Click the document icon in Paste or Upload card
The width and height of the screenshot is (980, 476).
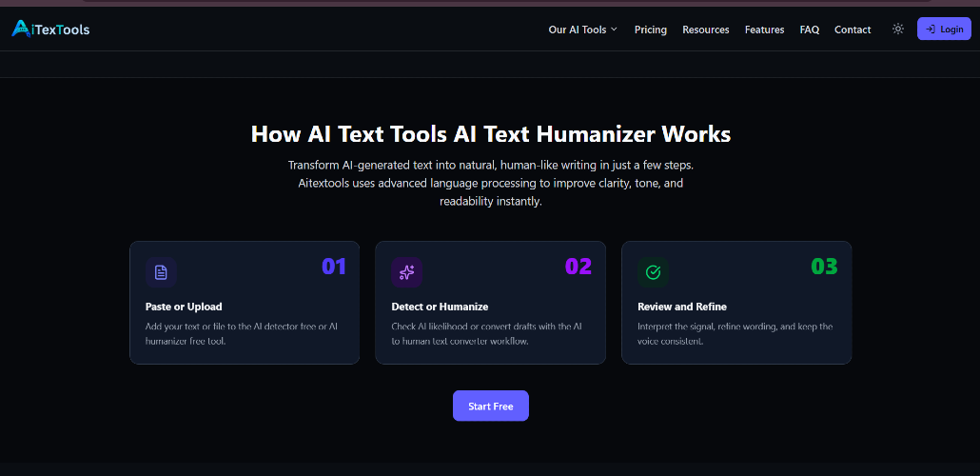(x=161, y=272)
